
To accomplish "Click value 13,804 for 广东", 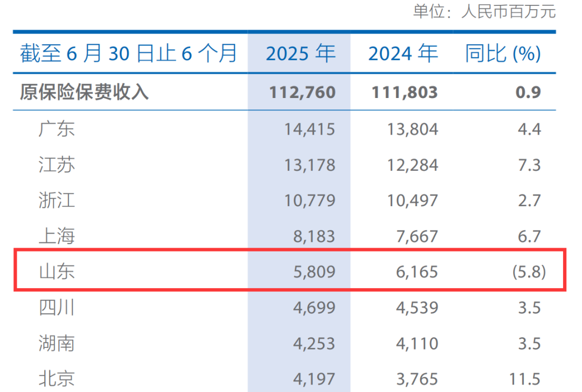I will pos(412,129).
